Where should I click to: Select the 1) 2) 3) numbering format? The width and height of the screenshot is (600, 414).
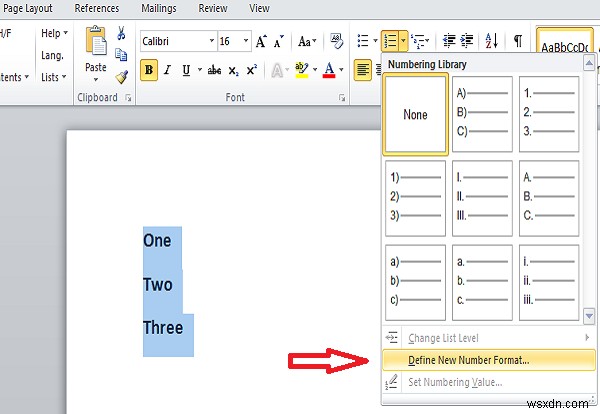[x=416, y=198]
